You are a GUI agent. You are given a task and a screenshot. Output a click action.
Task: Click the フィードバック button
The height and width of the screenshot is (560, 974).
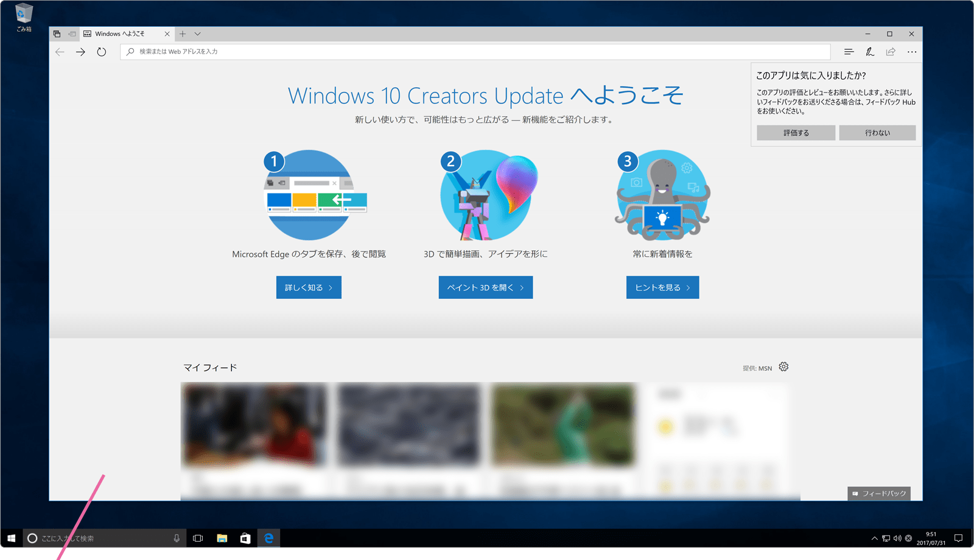pyautogui.click(x=879, y=494)
